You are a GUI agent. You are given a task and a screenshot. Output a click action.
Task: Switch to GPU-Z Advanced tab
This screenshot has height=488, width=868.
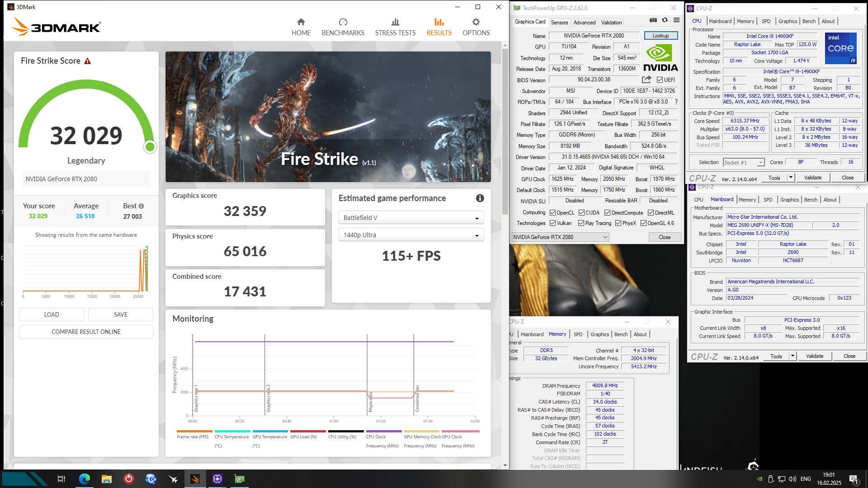coord(585,23)
